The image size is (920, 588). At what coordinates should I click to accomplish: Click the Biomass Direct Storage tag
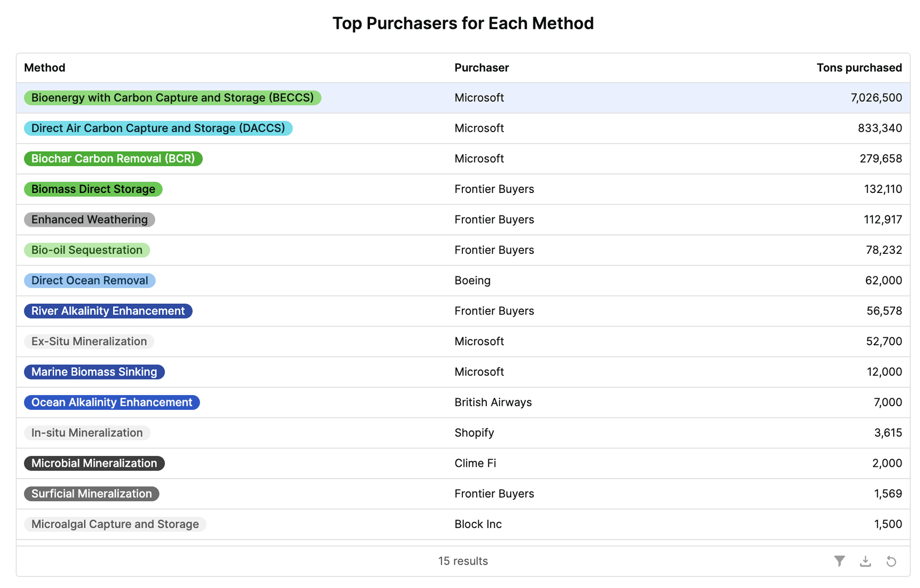pyautogui.click(x=93, y=189)
